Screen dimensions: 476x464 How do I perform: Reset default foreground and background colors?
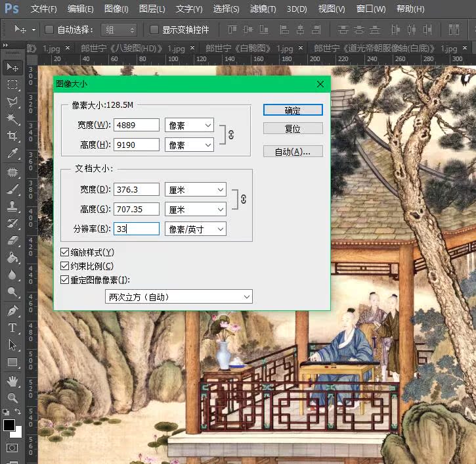point(6,412)
